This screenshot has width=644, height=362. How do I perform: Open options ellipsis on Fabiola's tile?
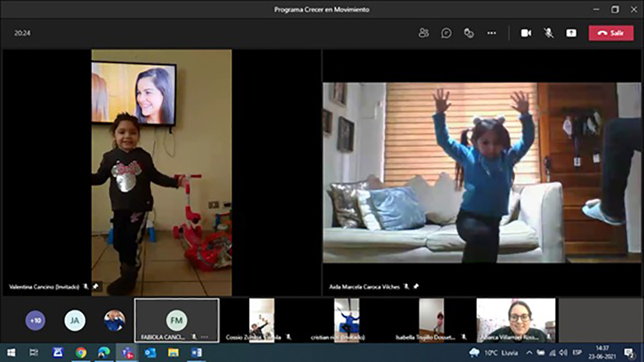point(205,337)
